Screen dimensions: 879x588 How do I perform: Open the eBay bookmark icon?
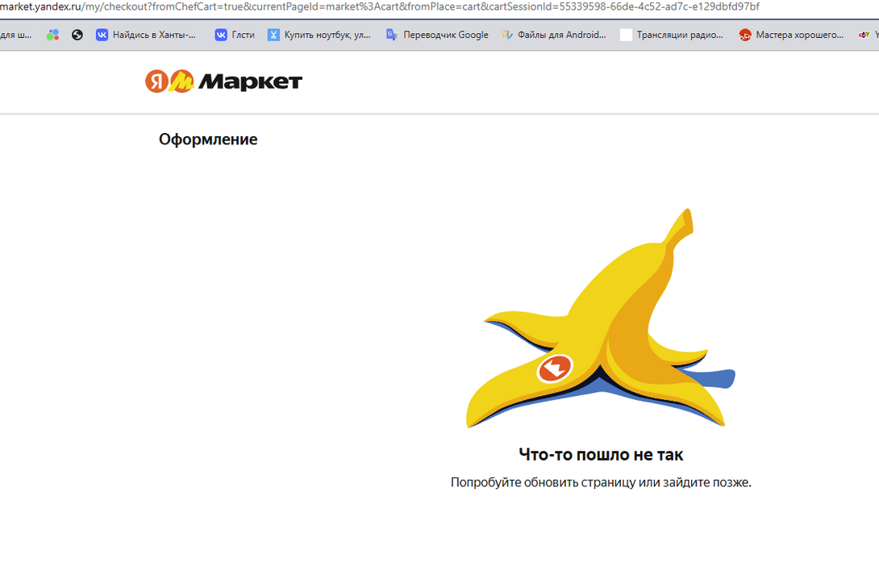coord(864,35)
